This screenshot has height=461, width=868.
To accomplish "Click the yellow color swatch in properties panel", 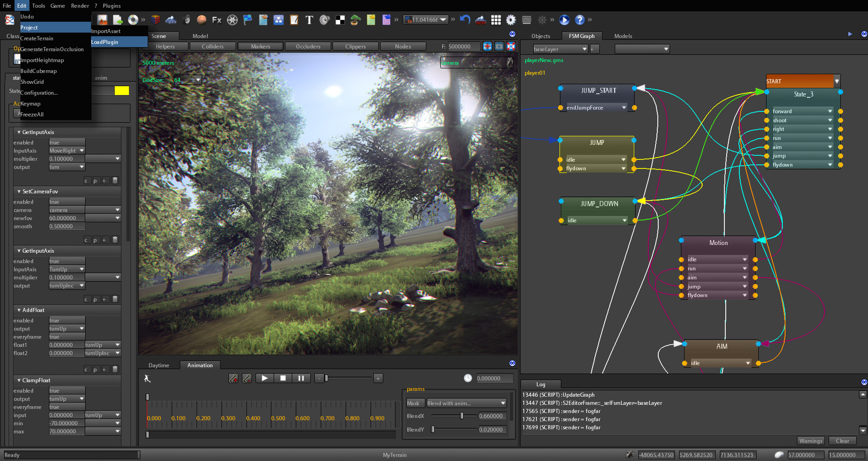I will click(122, 91).
